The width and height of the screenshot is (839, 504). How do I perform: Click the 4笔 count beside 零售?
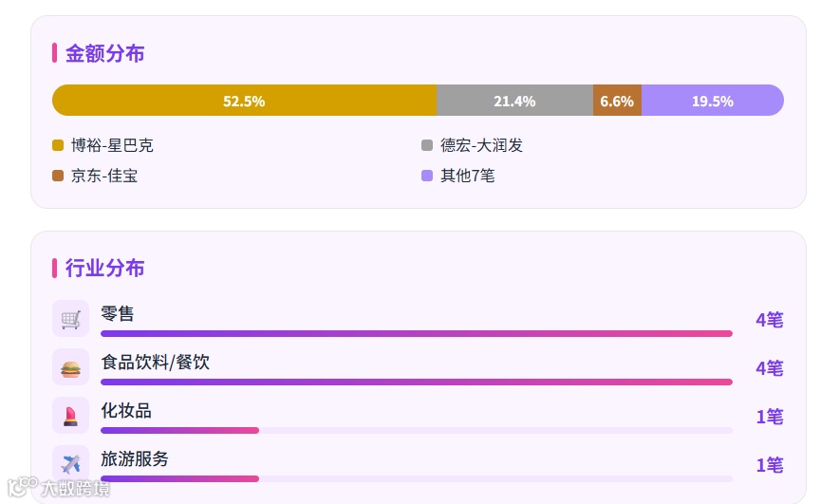(770, 320)
